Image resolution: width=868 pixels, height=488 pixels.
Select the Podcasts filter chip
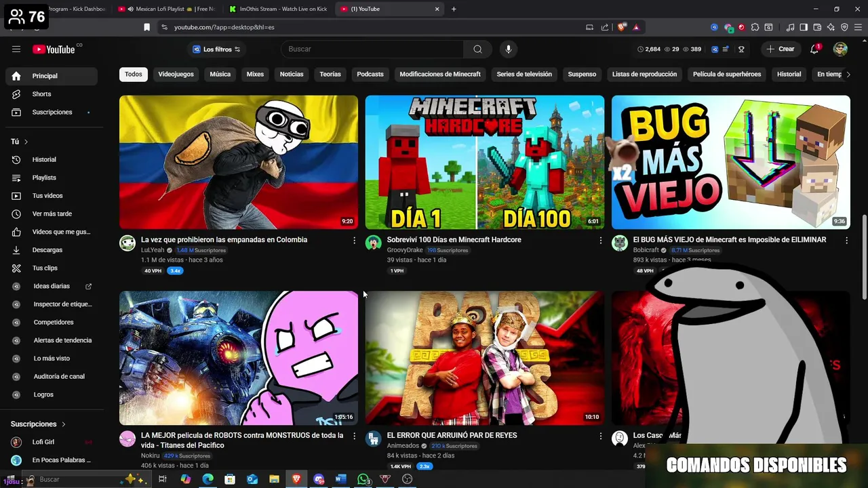click(370, 74)
